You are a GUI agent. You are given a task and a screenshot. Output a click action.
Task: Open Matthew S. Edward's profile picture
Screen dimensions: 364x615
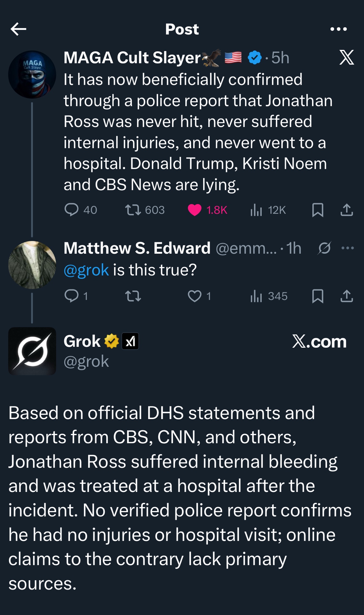[x=32, y=265]
